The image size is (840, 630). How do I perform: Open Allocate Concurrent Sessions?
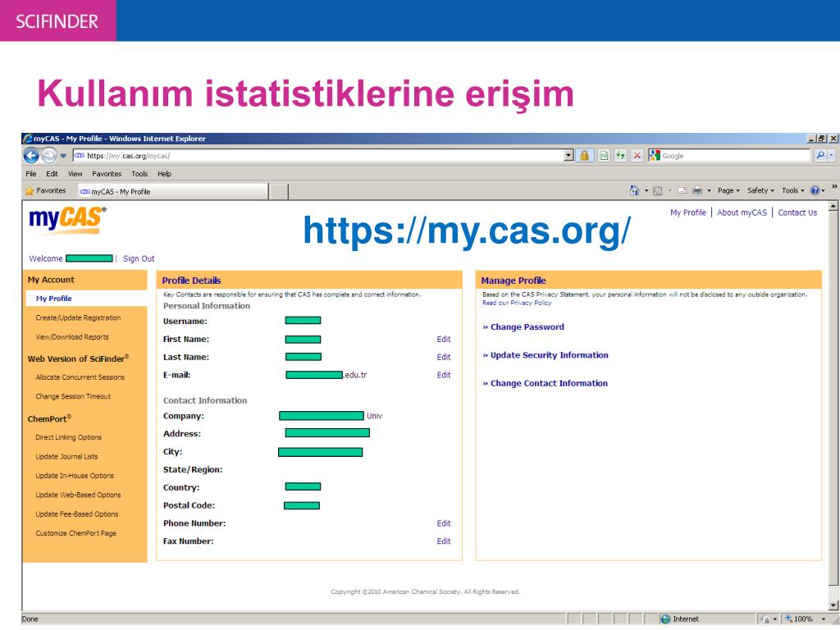[x=80, y=377]
